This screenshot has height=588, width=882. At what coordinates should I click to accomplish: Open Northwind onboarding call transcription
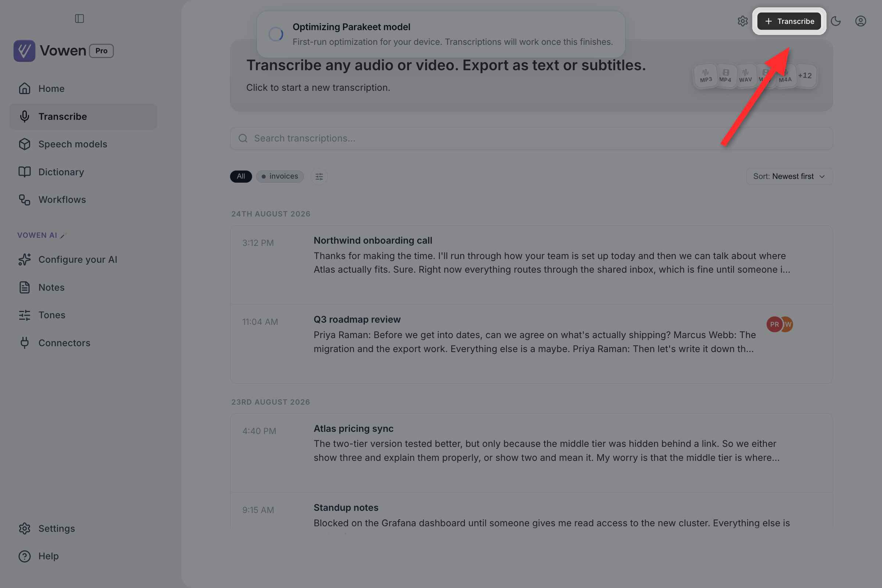coord(531,265)
